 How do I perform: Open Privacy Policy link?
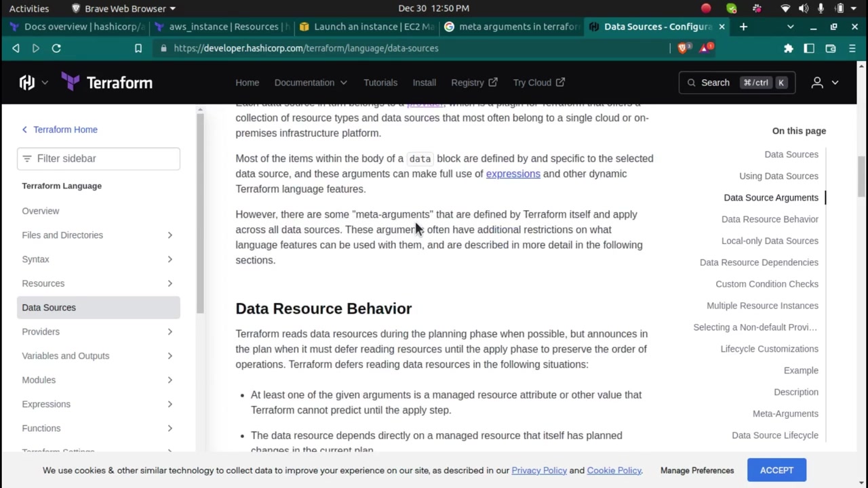tap(539, 470)
